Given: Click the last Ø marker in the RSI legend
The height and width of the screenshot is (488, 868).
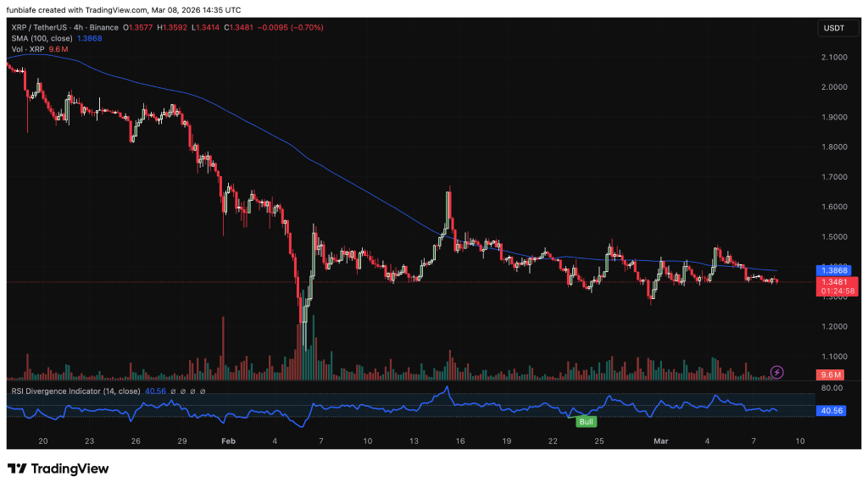Looking at the screenshot, I should pyautogui.click(x=201, y=391).
